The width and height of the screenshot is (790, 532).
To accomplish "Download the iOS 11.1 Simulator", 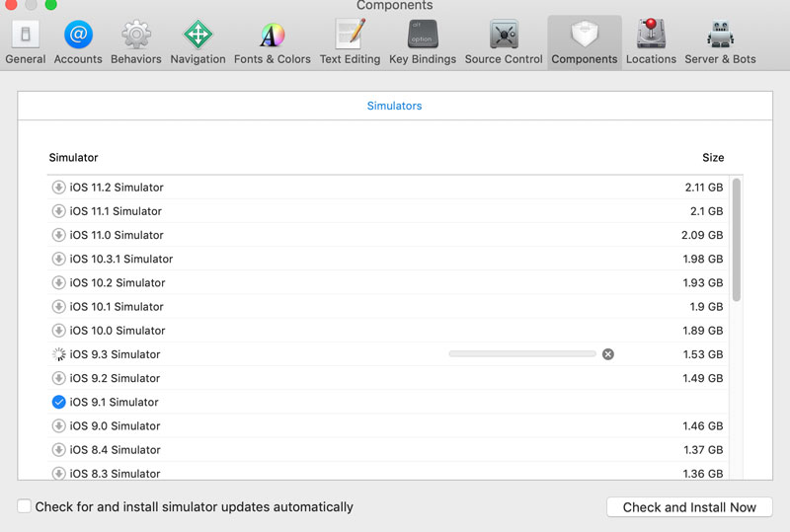I will 58,211.
